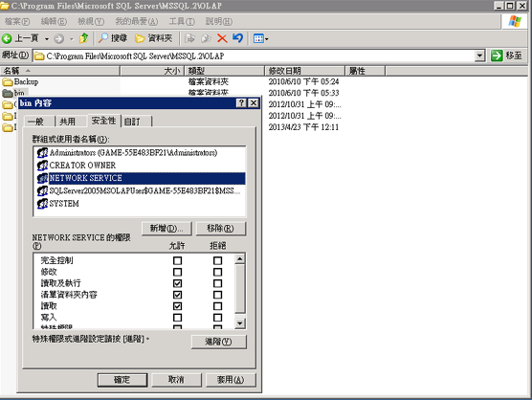Check Deny for Read (讀取)
The height and width of the screenshot is (400, 532).
pos(217,306)
